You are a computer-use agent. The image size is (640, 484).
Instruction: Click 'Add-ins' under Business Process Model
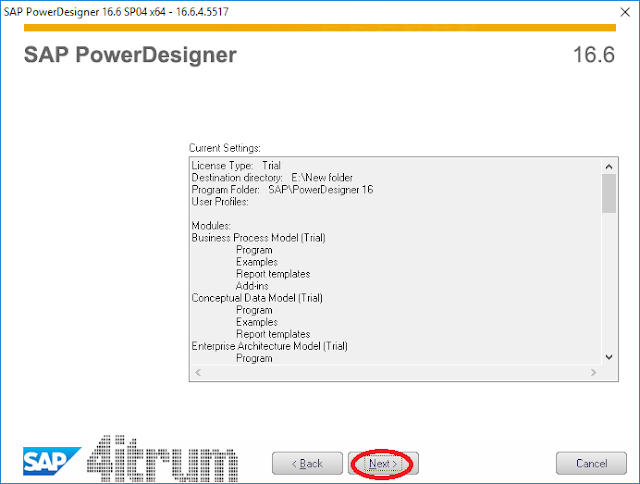pyautogui.click(x=252, y=286)
